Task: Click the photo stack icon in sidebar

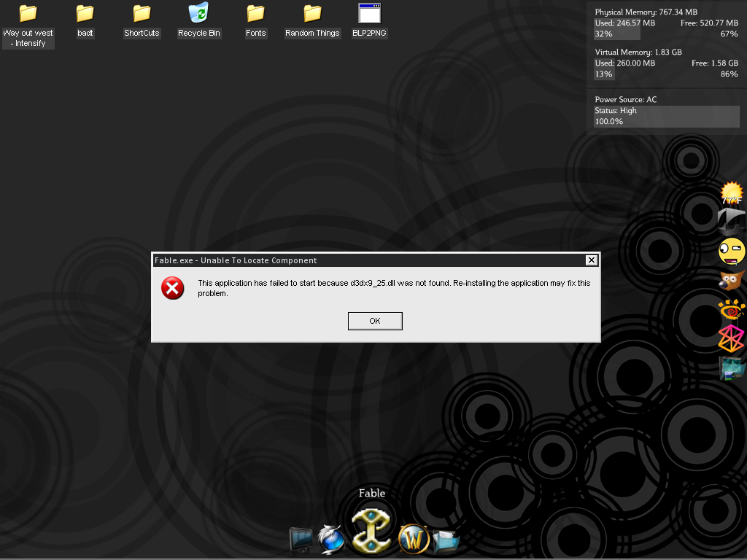Action: 731,368
